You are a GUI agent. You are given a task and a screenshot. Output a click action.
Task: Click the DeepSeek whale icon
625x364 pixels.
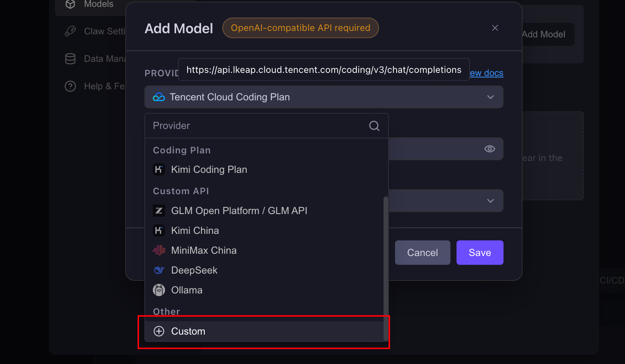[x=159, y=270]
